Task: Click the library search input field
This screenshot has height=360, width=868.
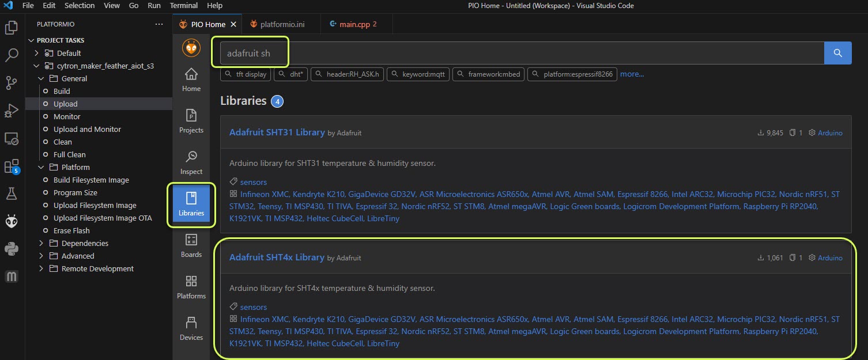Action: 519,53
